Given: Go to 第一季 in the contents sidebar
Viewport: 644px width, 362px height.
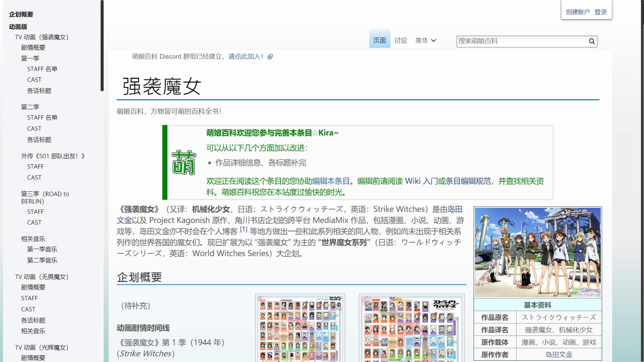Looking at the screenshot, I should [30, 58].
